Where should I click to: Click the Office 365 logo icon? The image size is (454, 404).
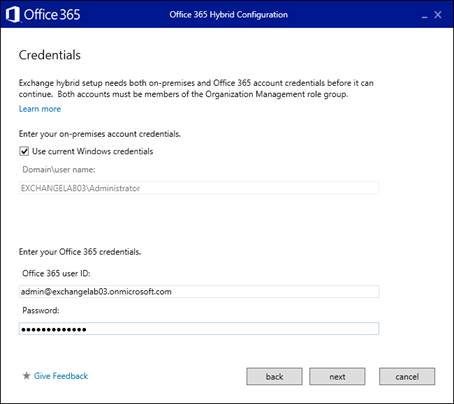pos(13,15)
